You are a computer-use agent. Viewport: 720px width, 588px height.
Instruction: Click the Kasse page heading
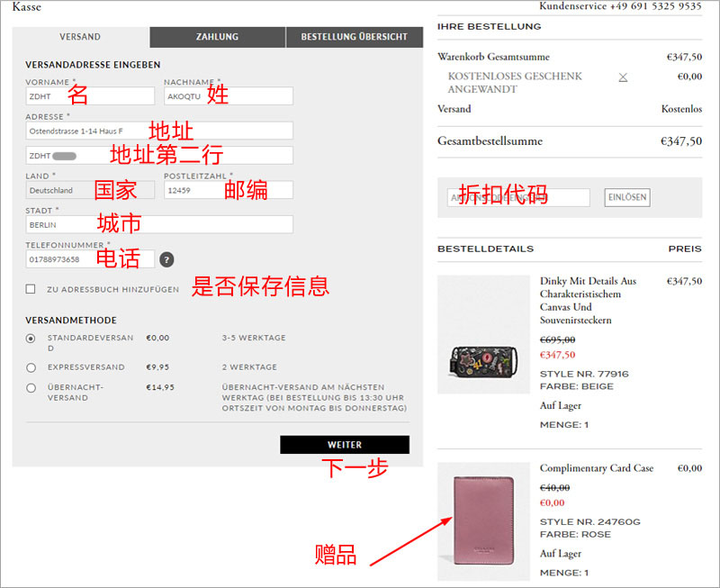pyautogui.click(x=27, y=6)
